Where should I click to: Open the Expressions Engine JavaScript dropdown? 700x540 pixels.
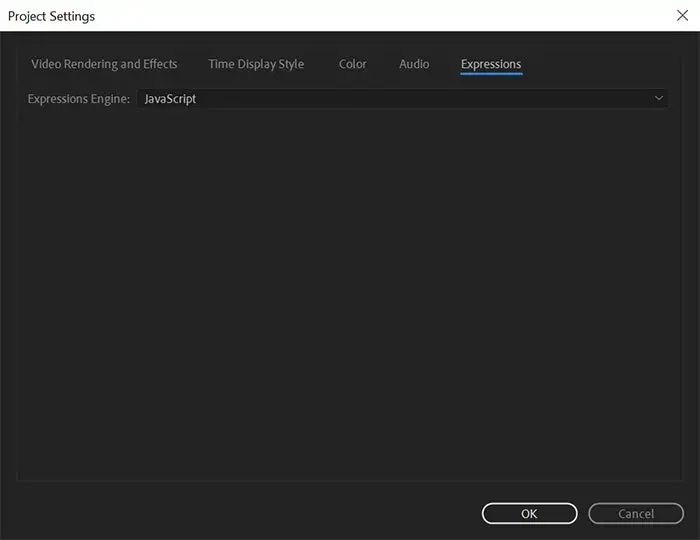tap(402, 99)
